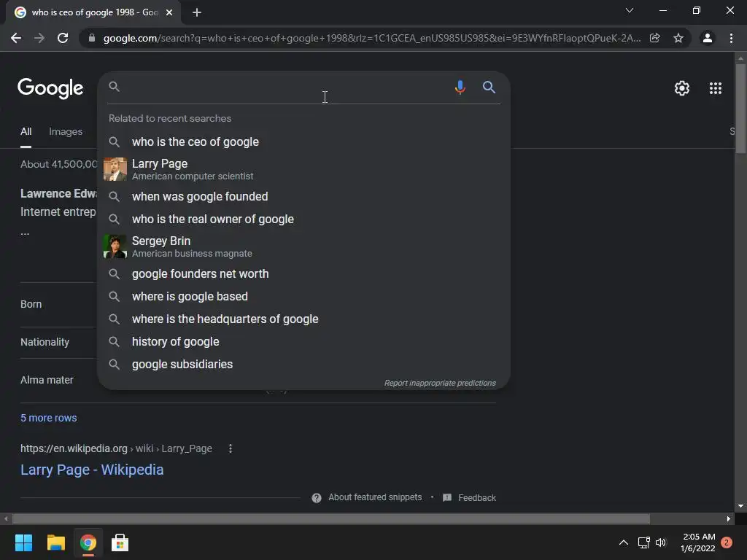Open Larry Page - Wikipedia link
Screen dimensions: 747x560
(92, 470)
